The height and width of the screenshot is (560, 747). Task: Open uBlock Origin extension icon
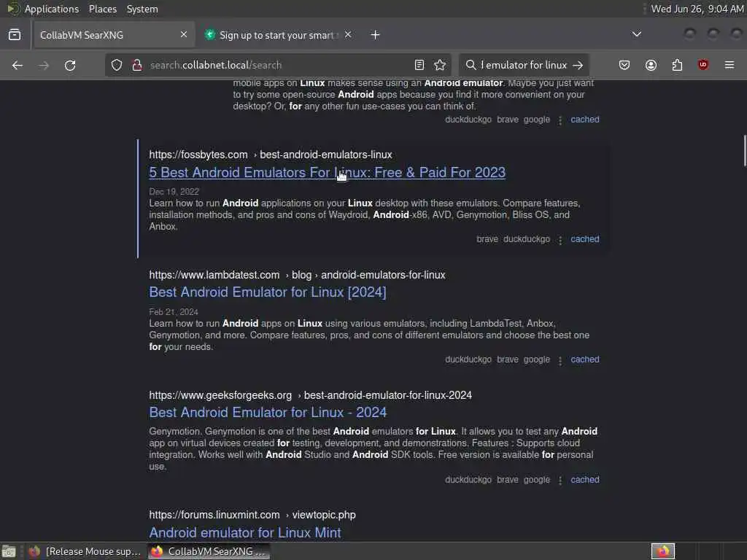click(x=703, y=65)
